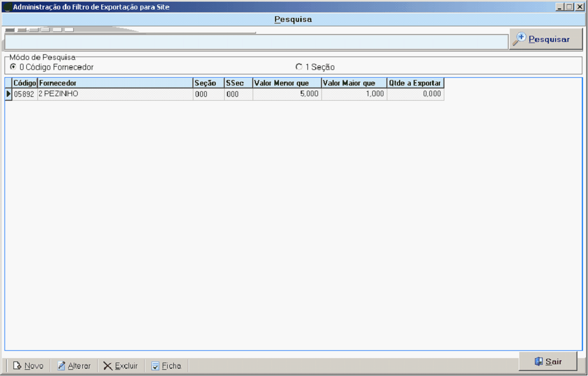Click the application icon in title bar
This screenshot has width=588, height=376.
pos(7,7)
